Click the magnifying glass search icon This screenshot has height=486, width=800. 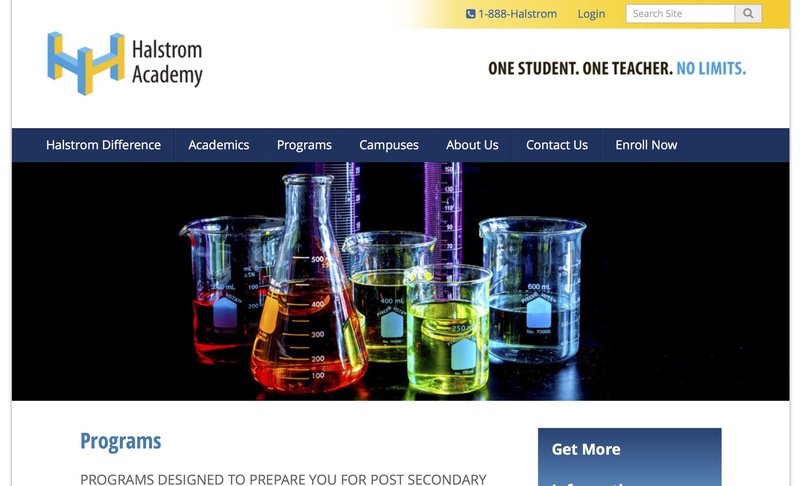[748, 14]
